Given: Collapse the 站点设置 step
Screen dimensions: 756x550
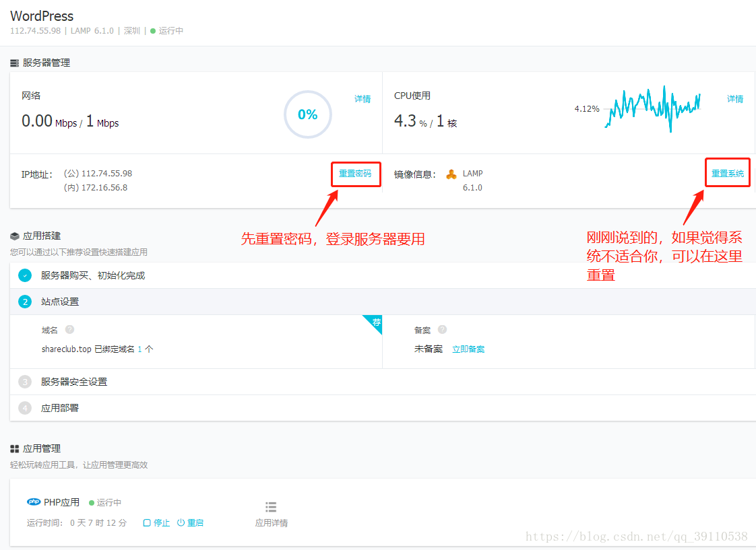Looking at the screenshot, I should pos(60,302).
